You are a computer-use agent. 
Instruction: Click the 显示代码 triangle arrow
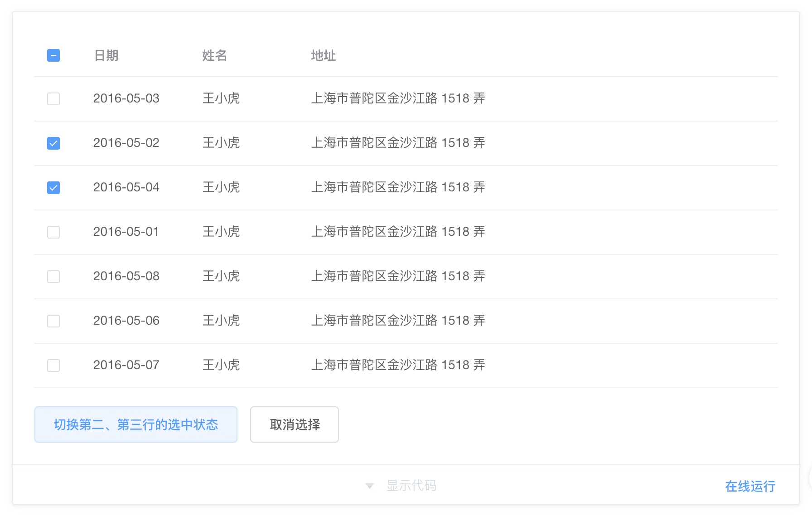370,486
